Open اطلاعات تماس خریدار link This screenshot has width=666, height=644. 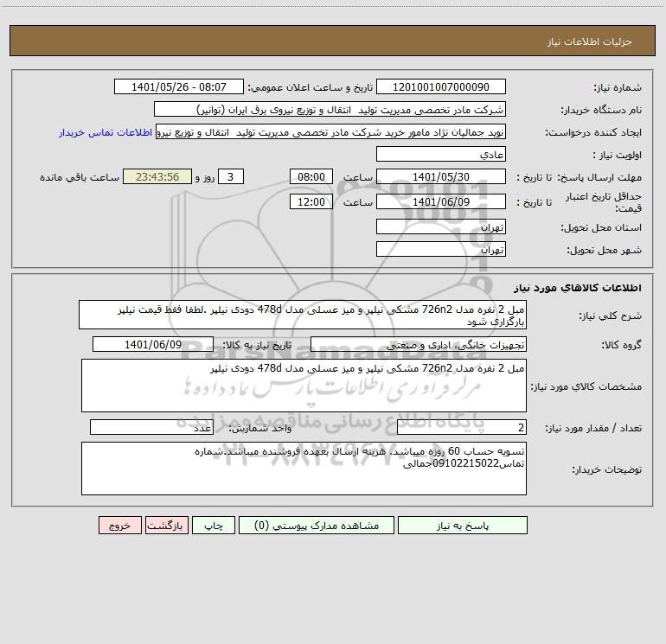pyautogui.click(x=106, y=132)
